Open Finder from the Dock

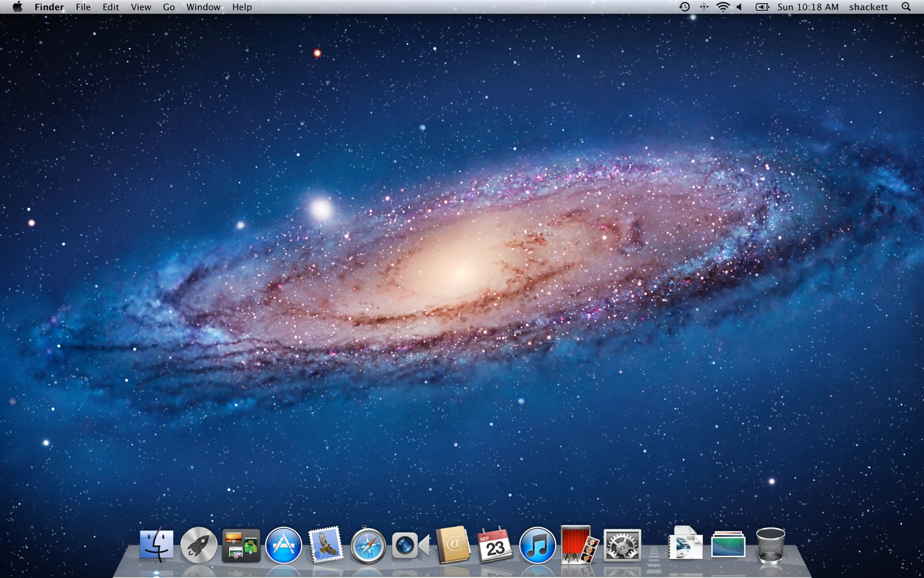coord(156,545)
